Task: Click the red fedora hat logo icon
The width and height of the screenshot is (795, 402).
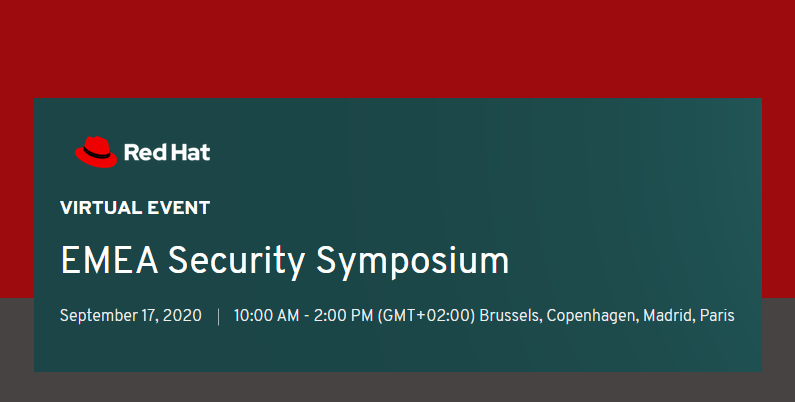Action: [96, 152]
